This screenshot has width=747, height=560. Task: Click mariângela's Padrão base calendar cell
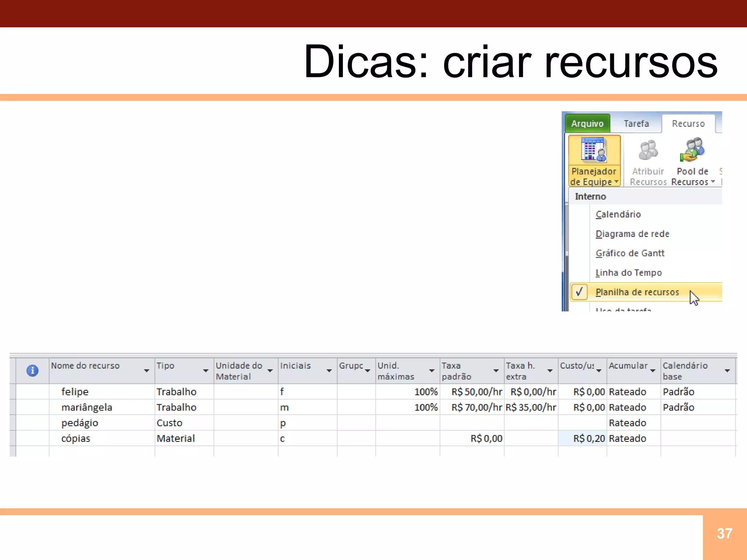coord(698,407)
